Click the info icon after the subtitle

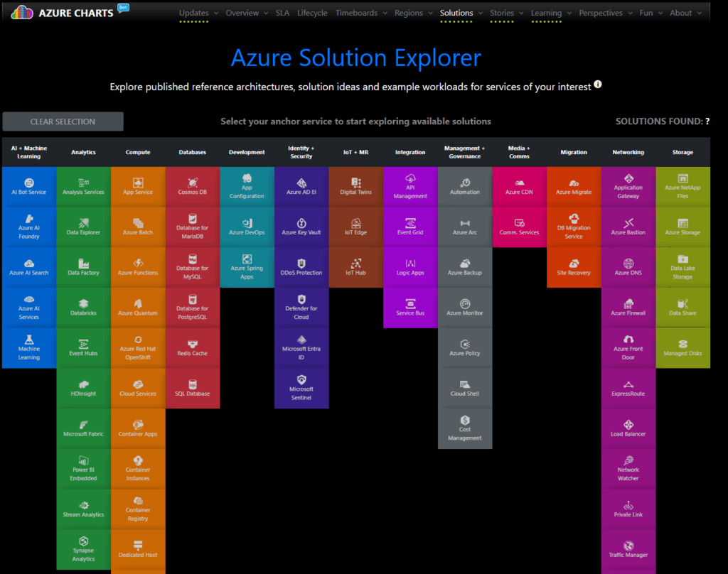pyautogui.click(x=598, y=85)
